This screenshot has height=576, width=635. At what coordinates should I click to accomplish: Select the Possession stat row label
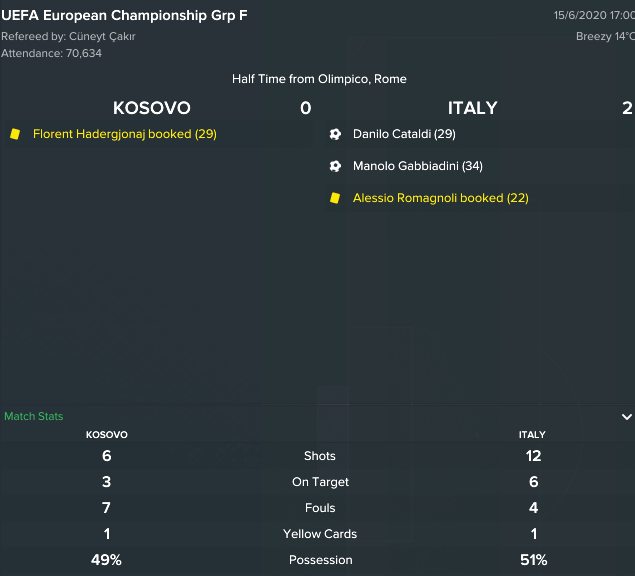320,560
